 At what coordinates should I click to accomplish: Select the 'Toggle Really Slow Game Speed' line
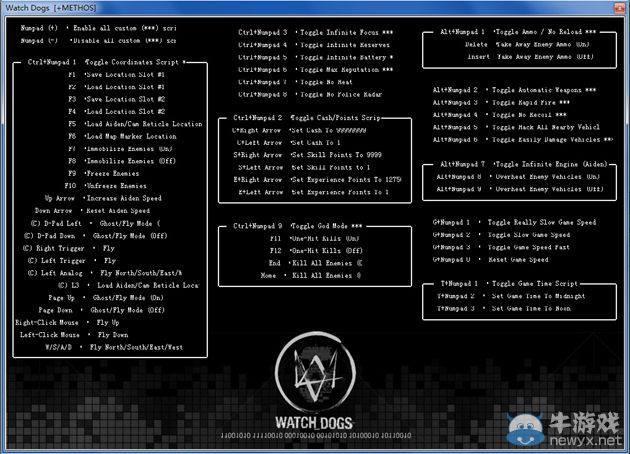[x=514, y=223]
